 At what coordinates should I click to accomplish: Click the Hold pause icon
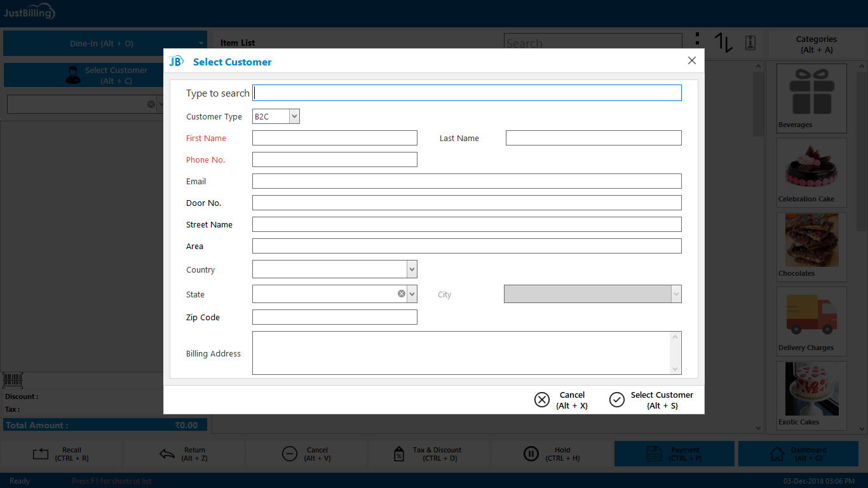click(x=531, y=454)
